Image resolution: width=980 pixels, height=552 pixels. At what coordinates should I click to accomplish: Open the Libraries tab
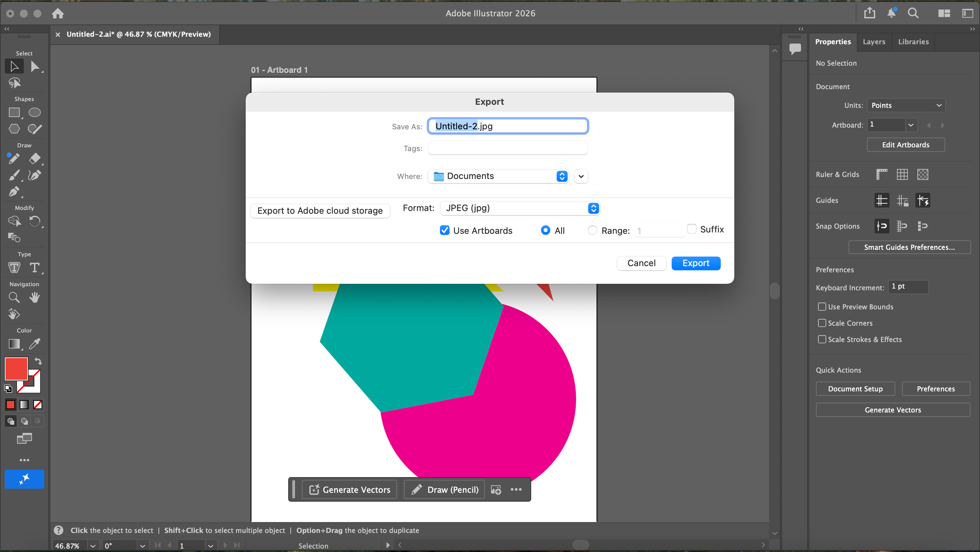click(x=913, y=42)
